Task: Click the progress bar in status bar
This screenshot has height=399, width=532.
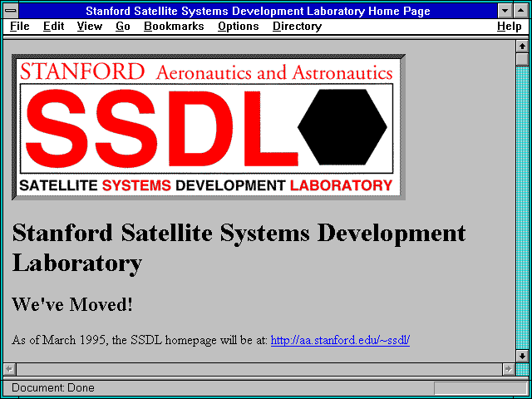Action: 480,388
